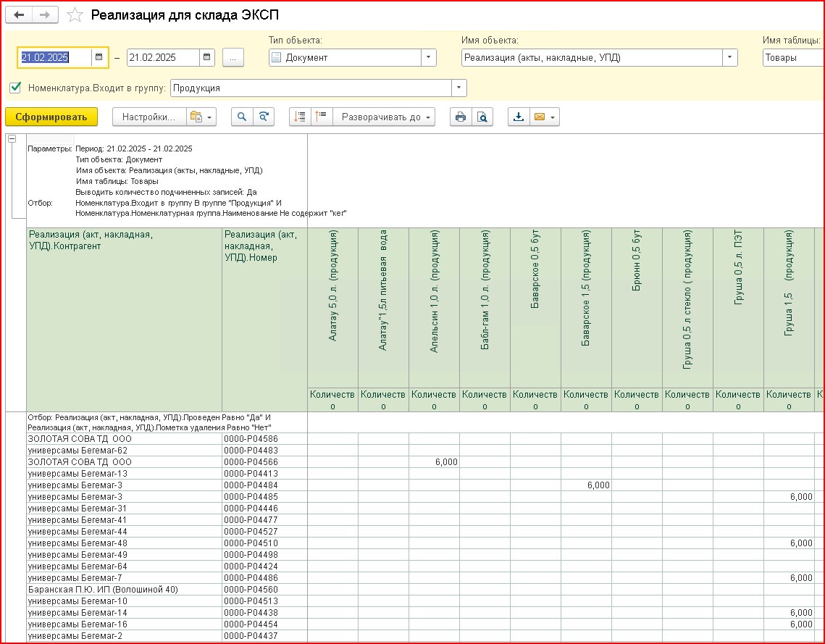Go back with the left arrow button

coord(19,14)
